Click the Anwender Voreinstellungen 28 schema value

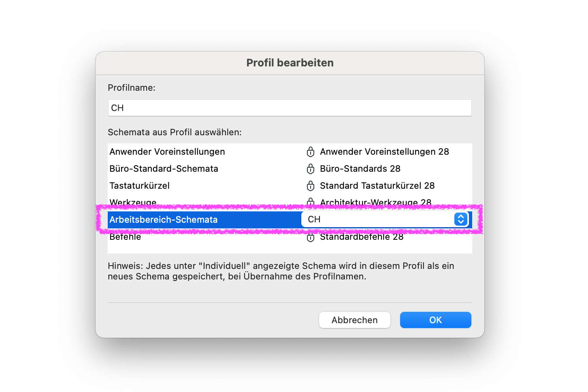(x=384, y=152)
